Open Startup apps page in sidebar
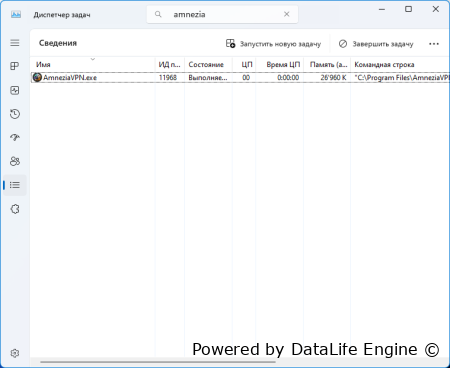 click(15, 137)
